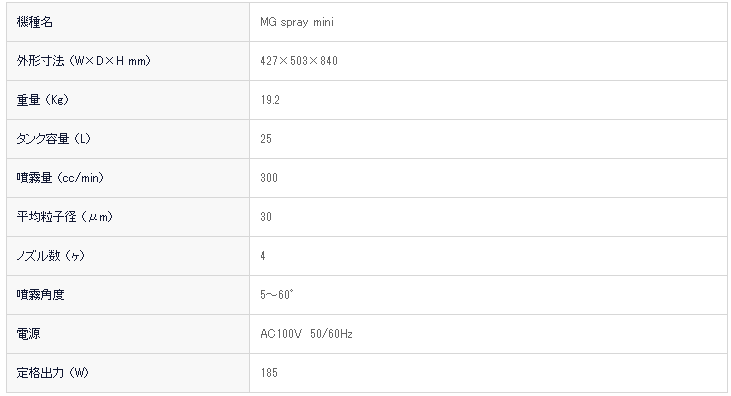The image size is (731, 396).
Task: Select the タンク容量 (L) label
Action: click(53, 139)
